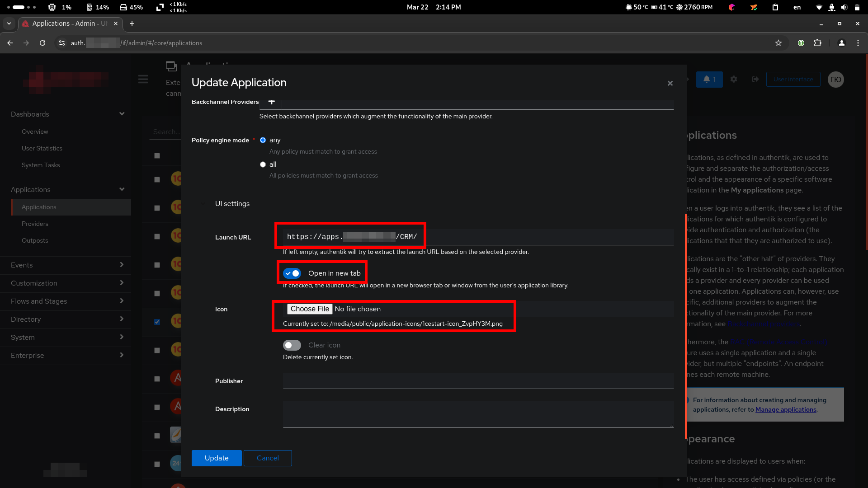This screenshot has height=488, width=868.
Task: Click the plus icon beside Backchannel Providers
Action: pos(271,102)
